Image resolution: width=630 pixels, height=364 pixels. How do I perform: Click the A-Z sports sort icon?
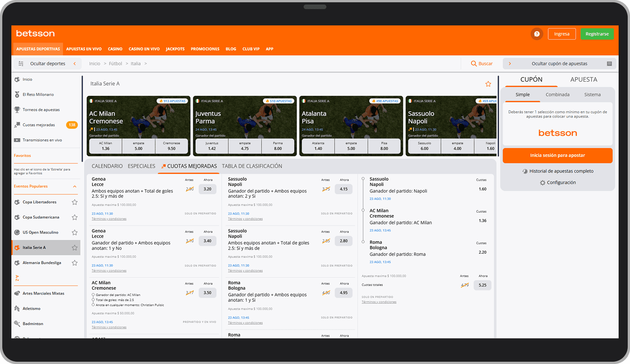click(x=17, y=278)
